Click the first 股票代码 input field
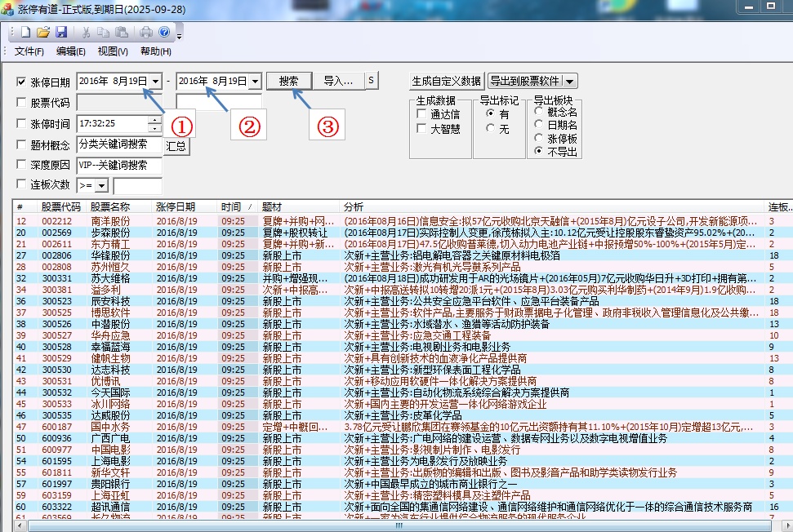The width and height of the screenshot is (793, 532). point(119,103)
